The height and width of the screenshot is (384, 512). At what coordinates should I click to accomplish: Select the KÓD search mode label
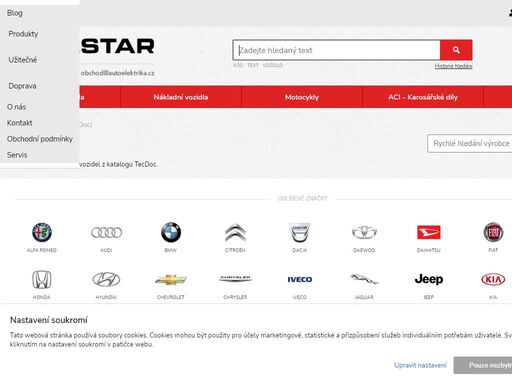pyautogui.click(x=238, y=65)
